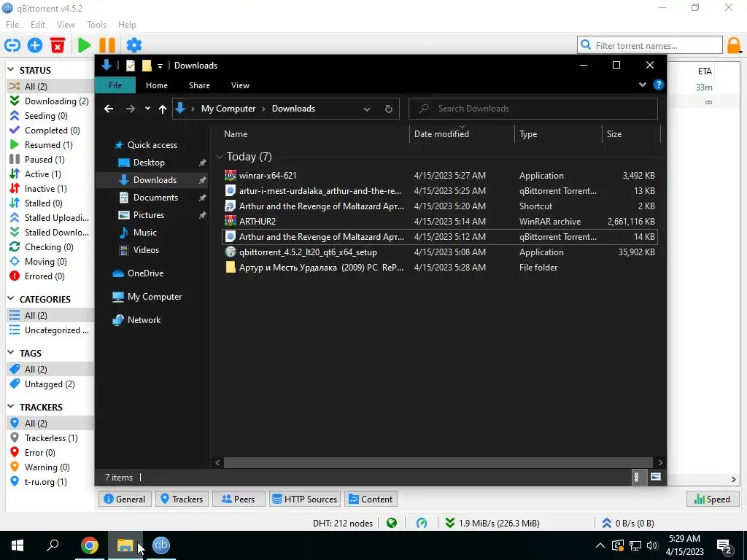
Task: Open the Explorer Share ribbon tab
Action: click(x=199, y=85)
